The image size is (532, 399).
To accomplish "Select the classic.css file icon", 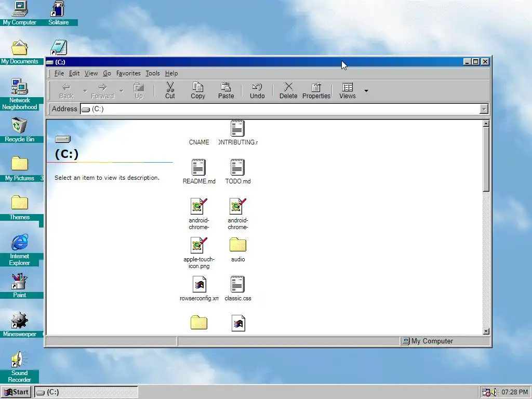I will (237, 284).
